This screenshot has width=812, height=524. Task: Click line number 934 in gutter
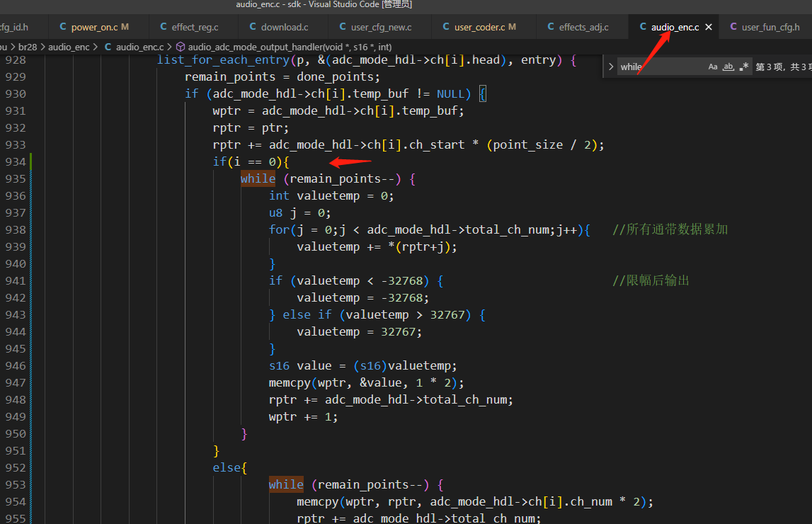pos(16,162)
